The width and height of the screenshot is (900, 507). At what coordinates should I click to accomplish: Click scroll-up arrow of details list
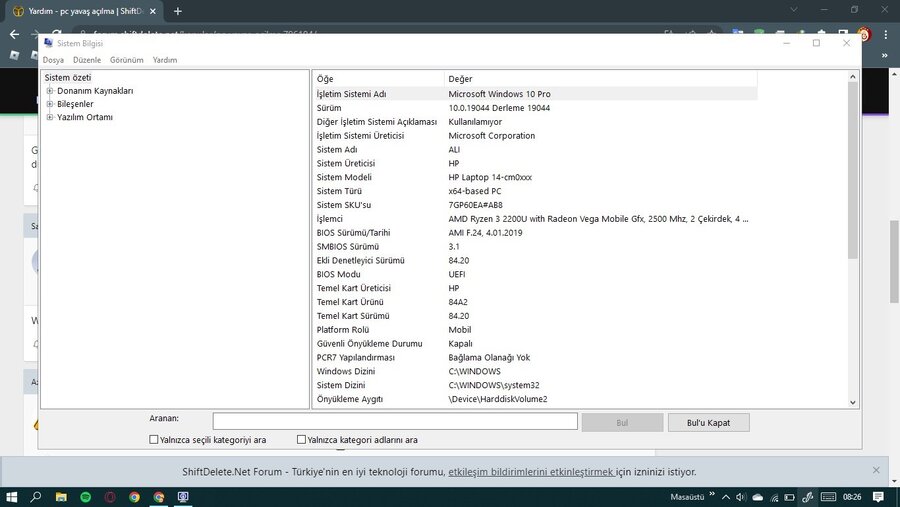pyautogui.click(x=852, y=76)
